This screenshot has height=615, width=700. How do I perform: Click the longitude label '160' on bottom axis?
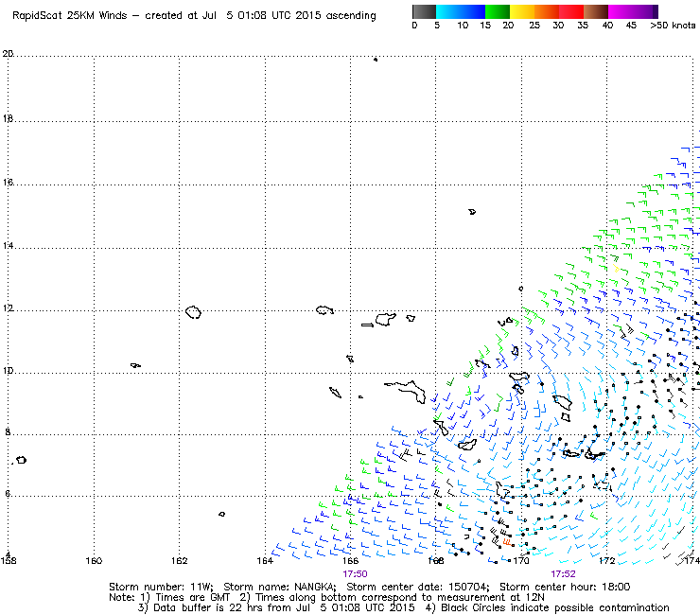pos(94,560)
